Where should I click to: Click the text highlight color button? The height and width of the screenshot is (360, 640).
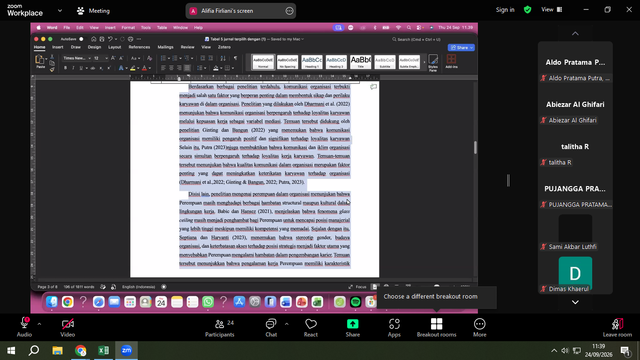pos(133,68)
